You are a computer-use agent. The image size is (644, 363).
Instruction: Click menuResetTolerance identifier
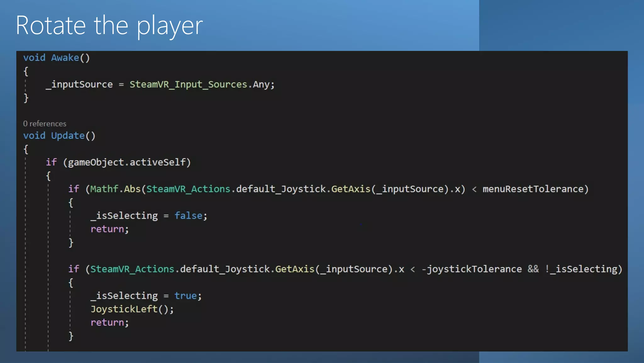click(533, 189)
